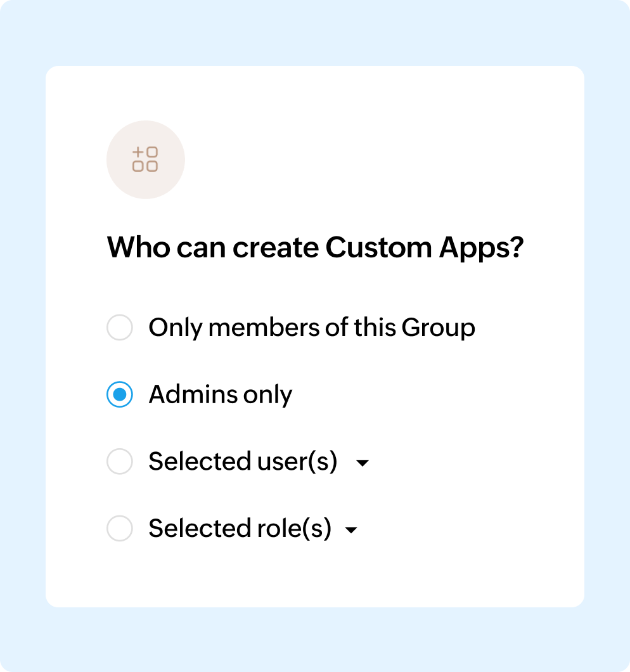Image resolution: width=630 pixels, height=672 pixels.
Task: Click the "Selected role(s)" option label
Action: [240, 528]
